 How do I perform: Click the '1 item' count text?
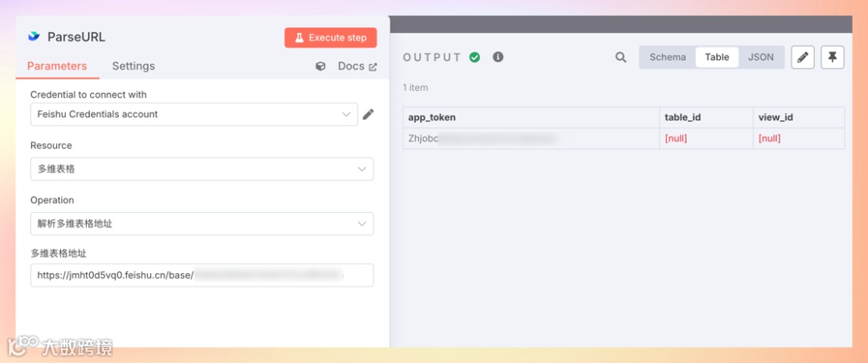pos(416,88)
